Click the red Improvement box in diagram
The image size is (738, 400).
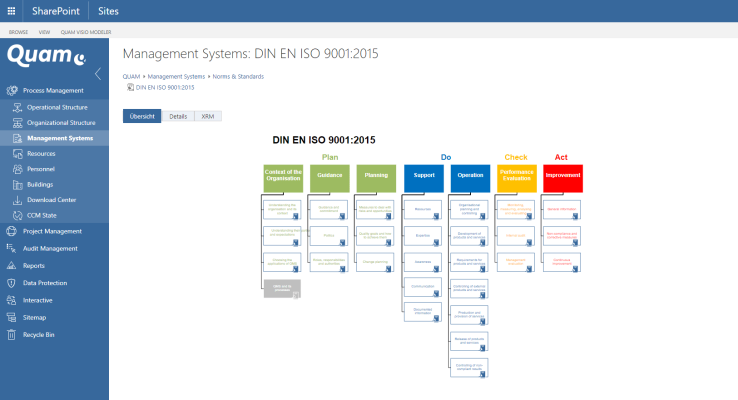[563, 177]
